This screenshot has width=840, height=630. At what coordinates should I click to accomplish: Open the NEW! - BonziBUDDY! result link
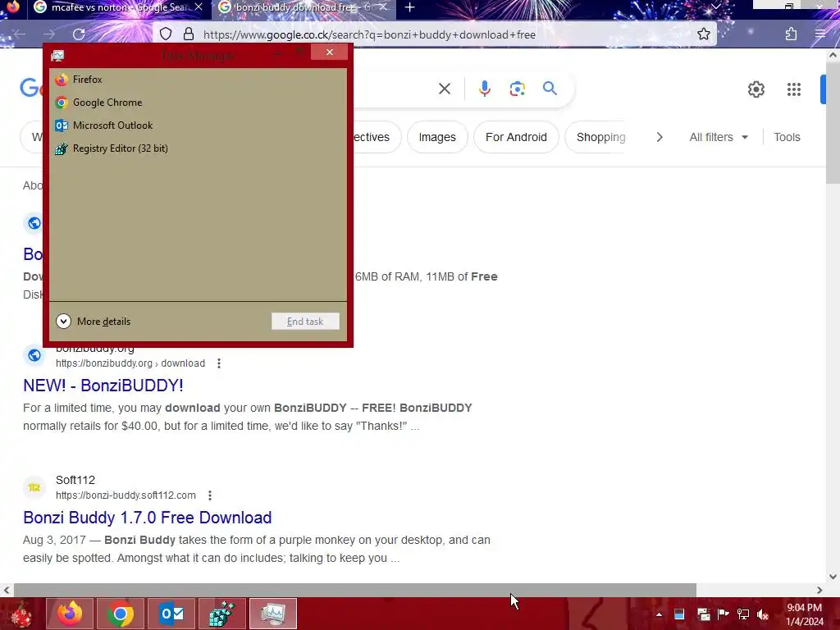(x=103, y=386)
